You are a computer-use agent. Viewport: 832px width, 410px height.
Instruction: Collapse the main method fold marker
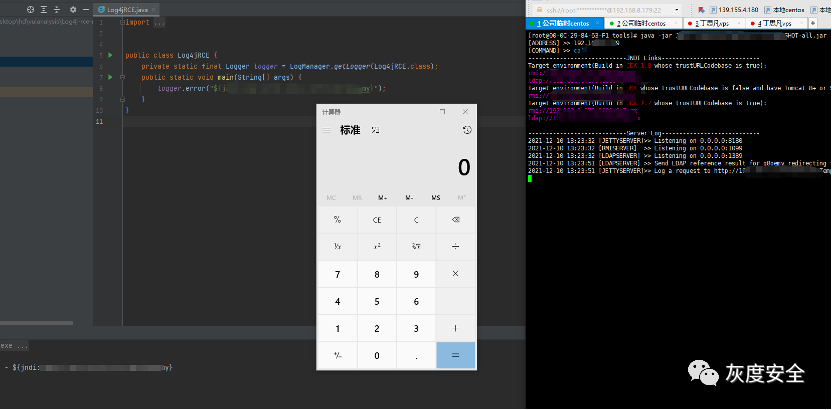[x=122, y=77]
